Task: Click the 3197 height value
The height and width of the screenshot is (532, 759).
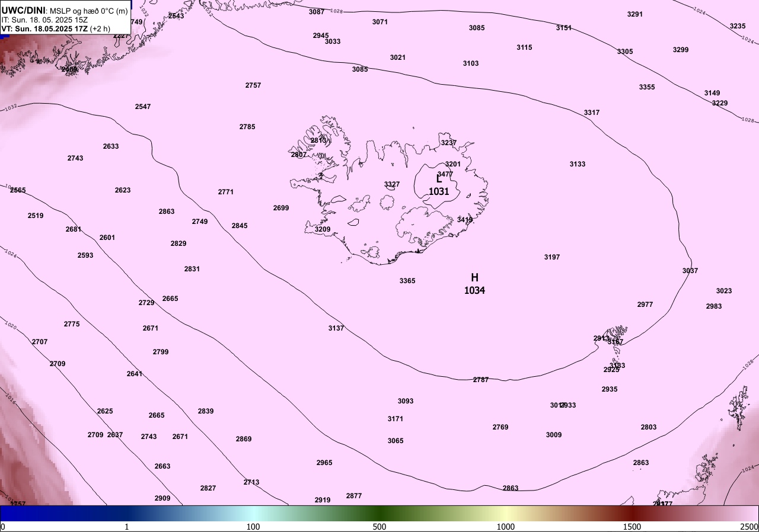Action: tap(552, 257)
